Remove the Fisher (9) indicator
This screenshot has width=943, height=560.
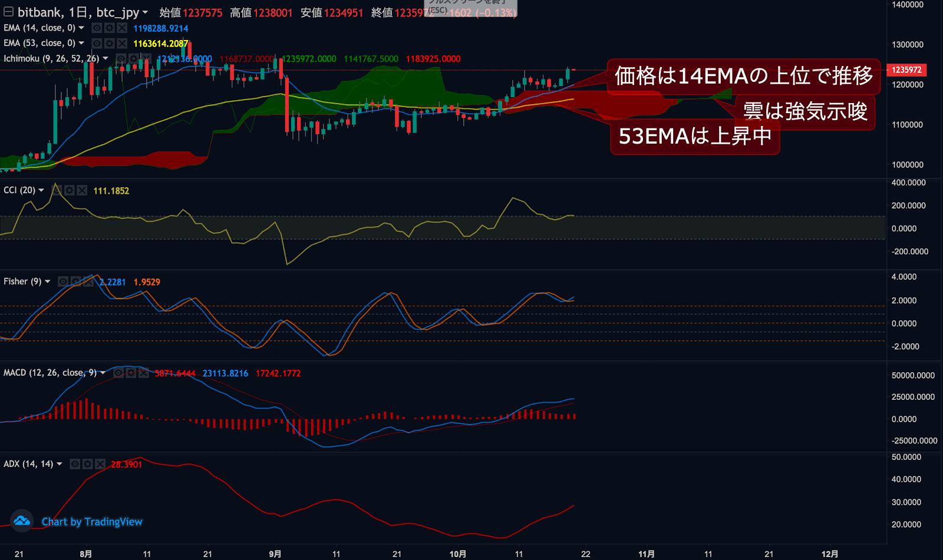(88, 281)
